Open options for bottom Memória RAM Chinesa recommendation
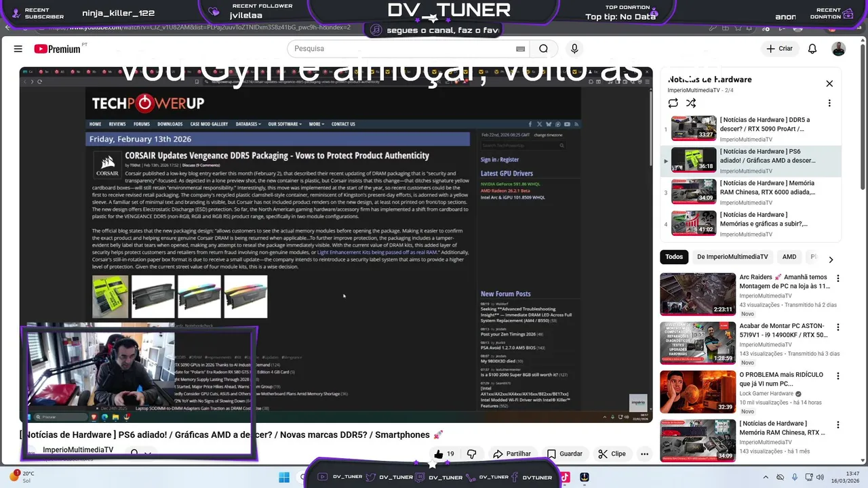The image size is (868, 488). (x=838, y=425)
